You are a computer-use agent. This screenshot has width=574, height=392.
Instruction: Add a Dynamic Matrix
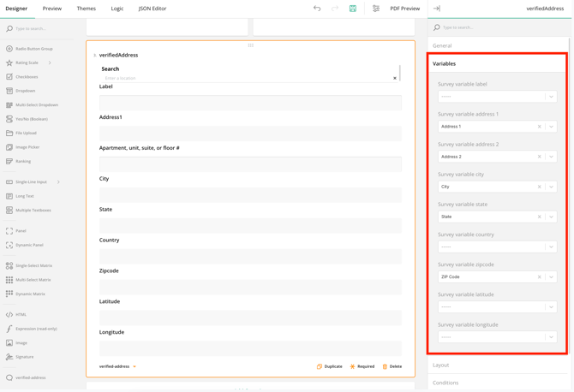25,294
